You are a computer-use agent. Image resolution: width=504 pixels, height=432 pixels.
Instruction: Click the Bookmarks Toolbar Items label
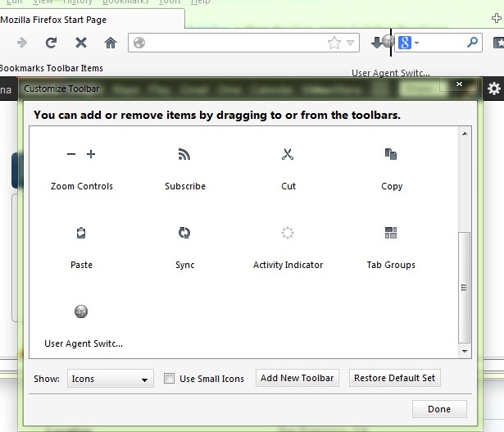click(x=52, y=68)
